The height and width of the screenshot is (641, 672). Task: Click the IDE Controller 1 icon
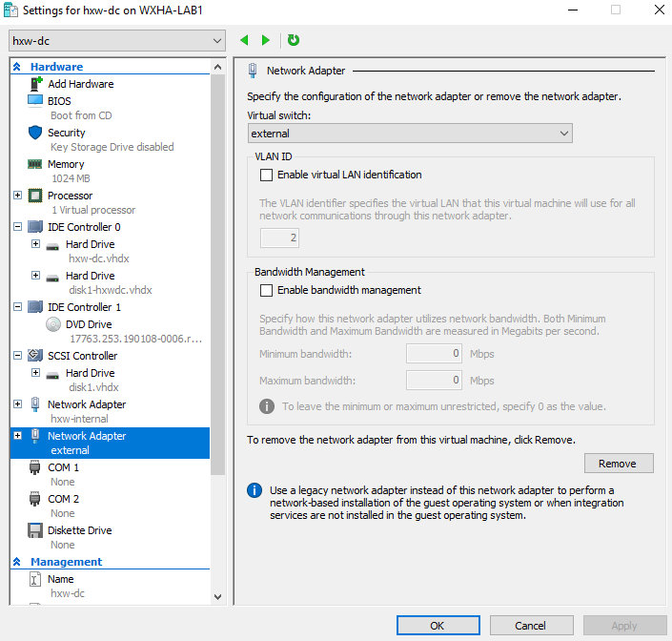coord(35,307)
